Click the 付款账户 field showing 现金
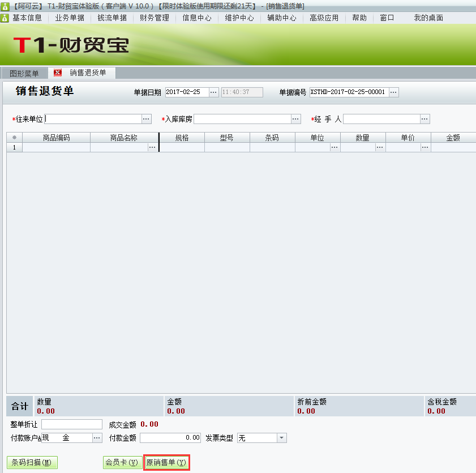 click(67, 438)
